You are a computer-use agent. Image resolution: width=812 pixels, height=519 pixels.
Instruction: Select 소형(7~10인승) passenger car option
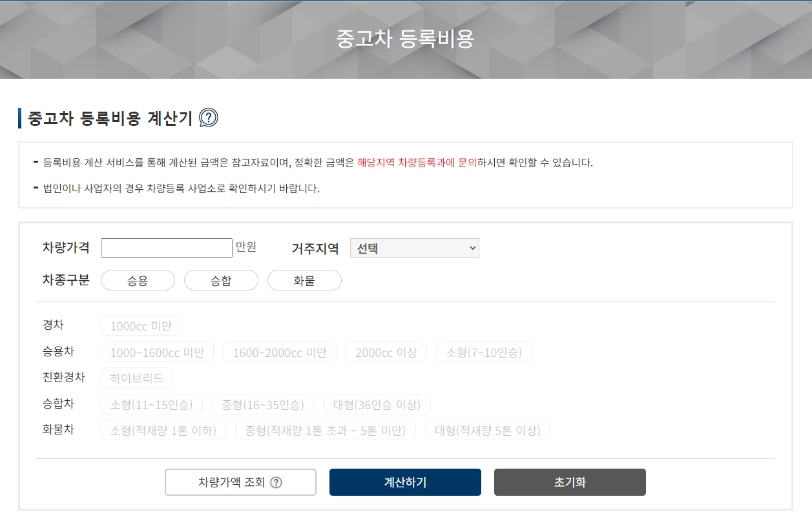tap(483, 352)
